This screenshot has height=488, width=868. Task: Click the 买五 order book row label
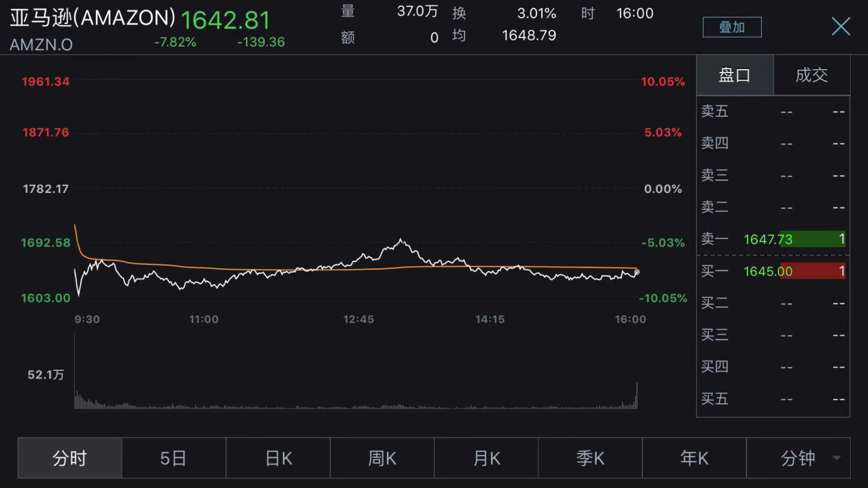(715, 398)
